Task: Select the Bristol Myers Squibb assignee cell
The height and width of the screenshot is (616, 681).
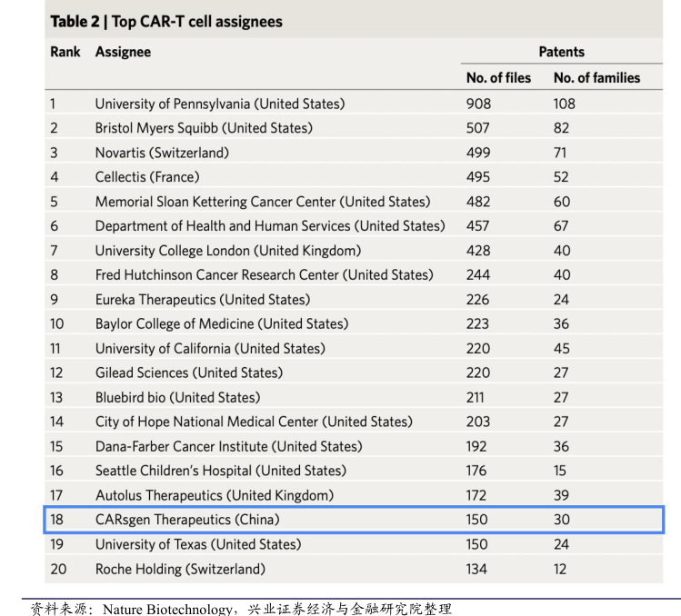Action: [204, 128]
